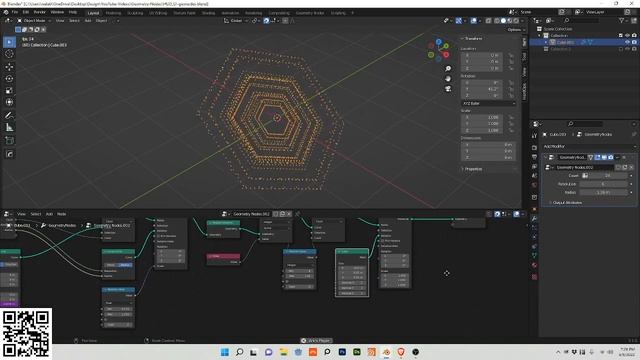Open the outliner filter dropdown
This screenshot has width=640, height=360.
coord(624,20)
